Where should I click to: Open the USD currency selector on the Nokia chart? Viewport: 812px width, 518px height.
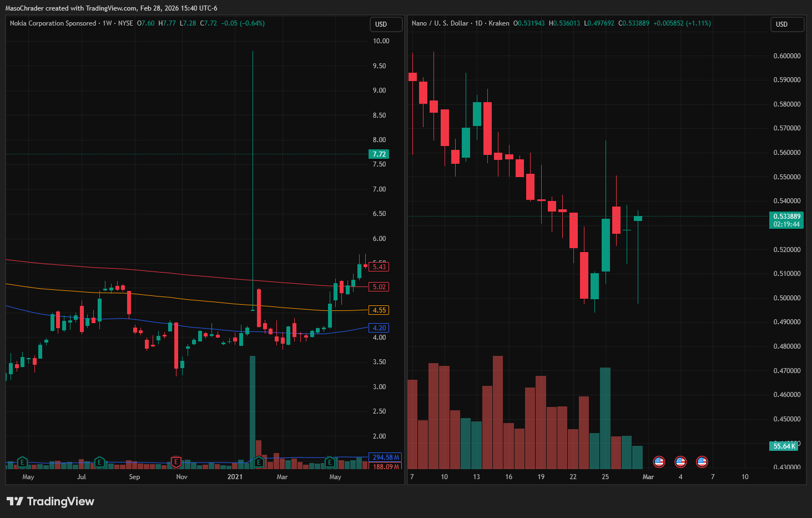pos(386,24)
